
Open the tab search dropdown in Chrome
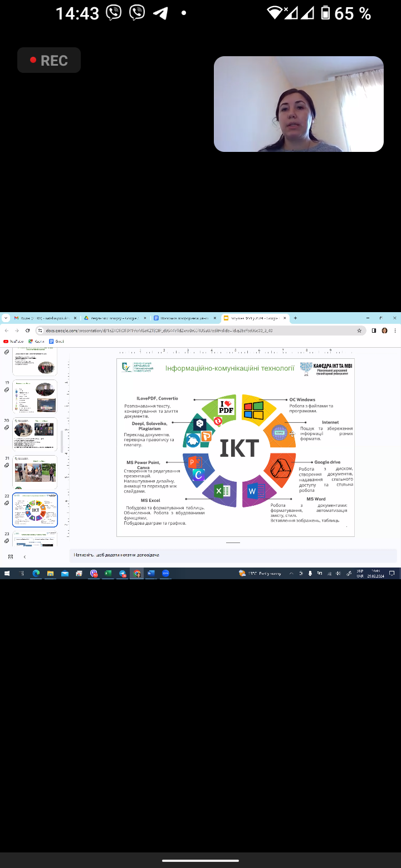click(x=6, y=318)
